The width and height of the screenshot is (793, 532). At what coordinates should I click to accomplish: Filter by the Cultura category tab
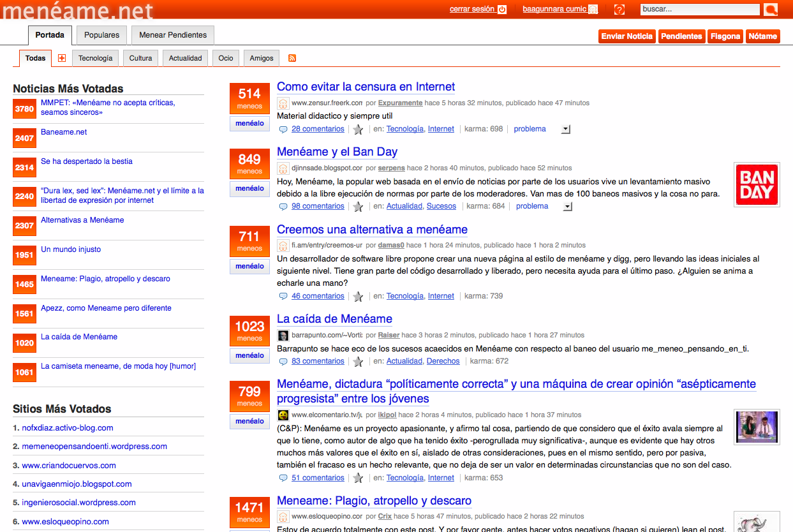point(140,58)
